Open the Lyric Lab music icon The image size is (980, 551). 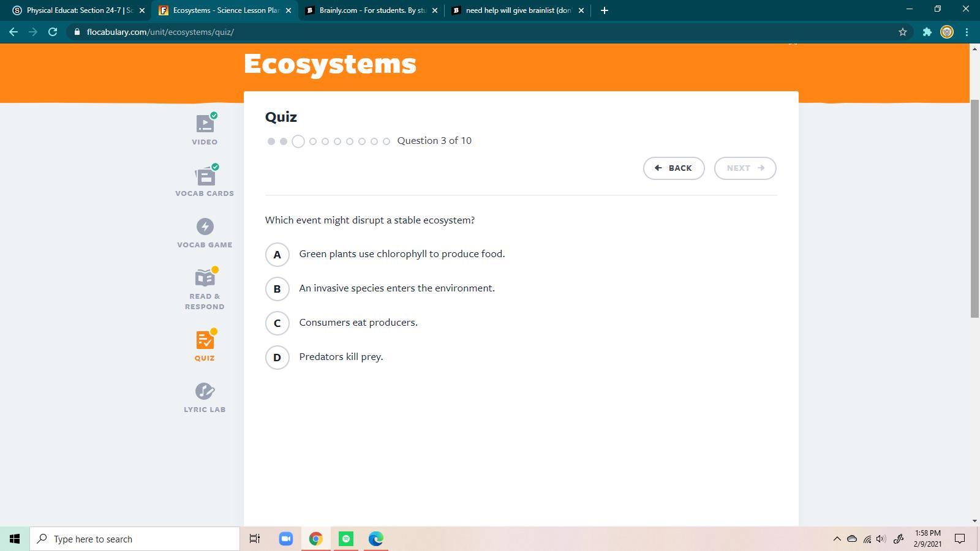(x=205, y=391)
